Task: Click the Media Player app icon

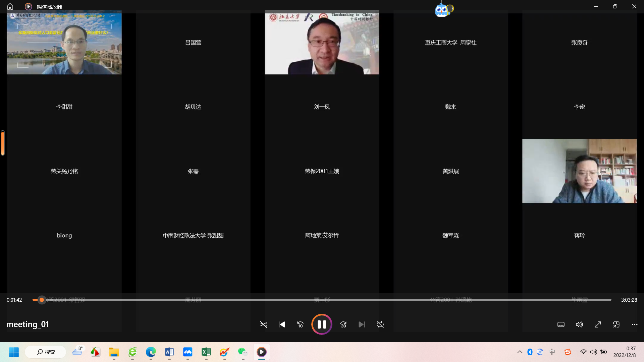Action: tap(28, 6)
